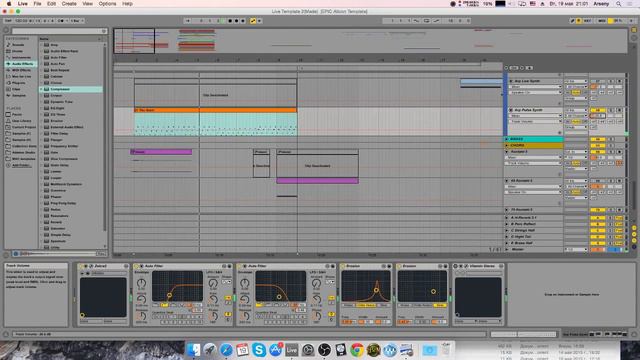This screenshot has width=640, height=360.
Task: Toggle second Auto Filter device activator
Action: tap(240, 266)
